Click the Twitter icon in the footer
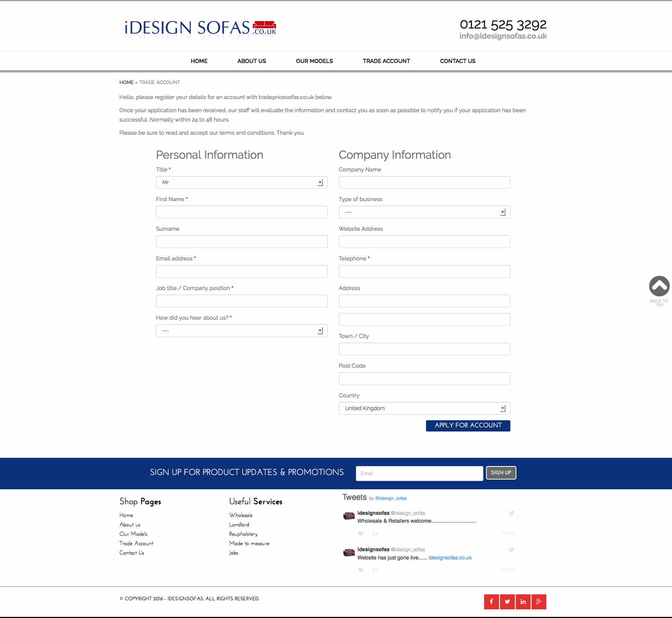Viewport: 672px width, 618px height. (x=507, y=601)
